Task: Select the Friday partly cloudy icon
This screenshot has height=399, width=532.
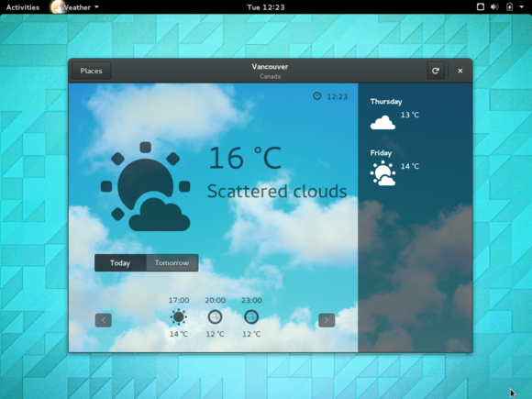Action: tap(382, 173)
